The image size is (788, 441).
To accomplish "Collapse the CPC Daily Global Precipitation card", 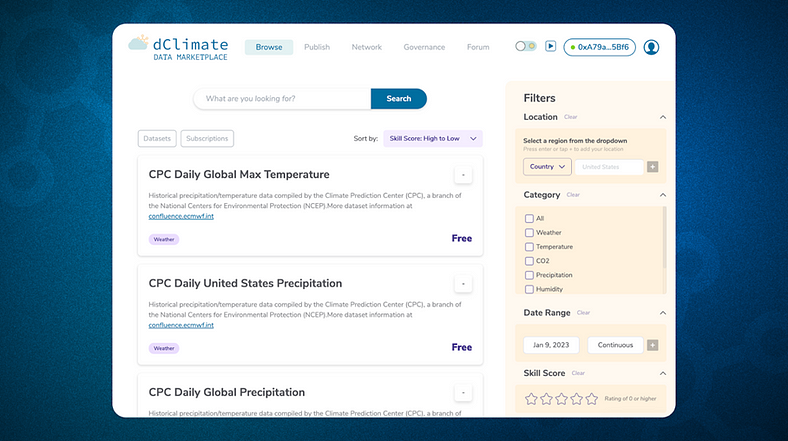I will click(x=463, y=393).
